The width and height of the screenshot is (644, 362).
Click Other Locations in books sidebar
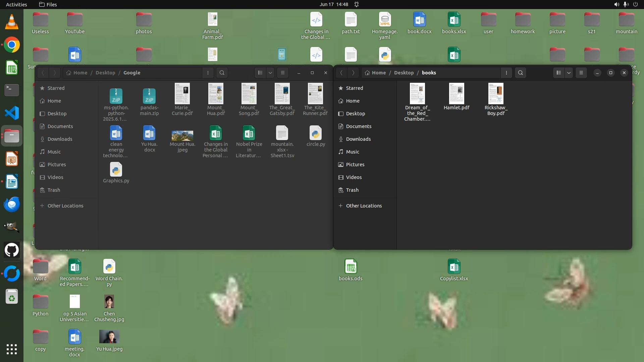pos(364,206)
